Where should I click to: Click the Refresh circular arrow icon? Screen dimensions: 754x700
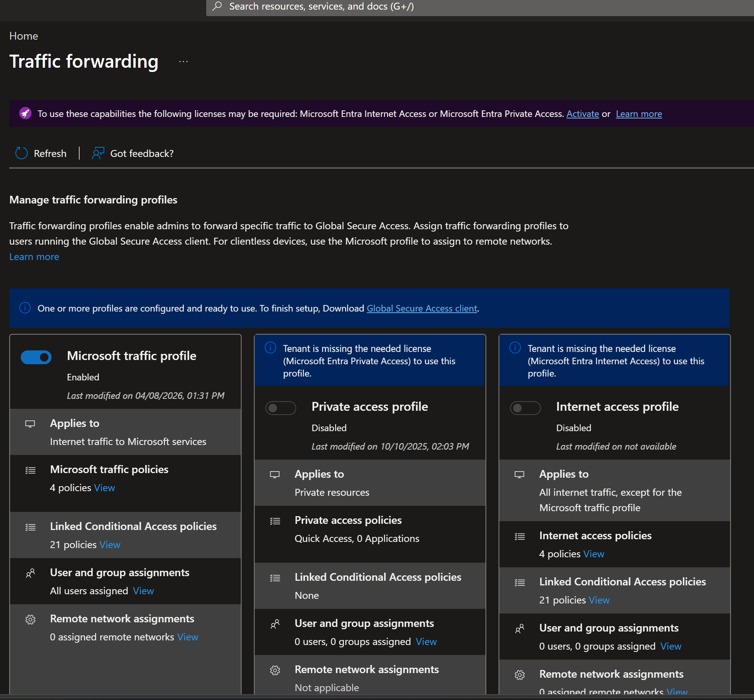(22, 153)
